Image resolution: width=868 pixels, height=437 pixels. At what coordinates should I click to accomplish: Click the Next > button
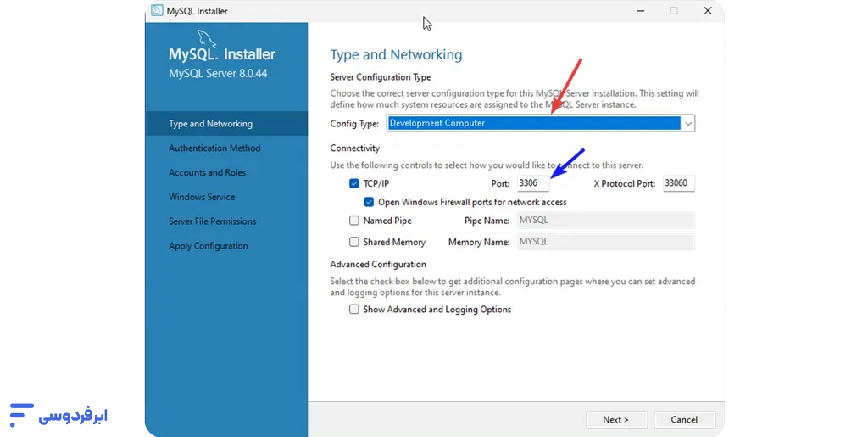pos(616,420)
